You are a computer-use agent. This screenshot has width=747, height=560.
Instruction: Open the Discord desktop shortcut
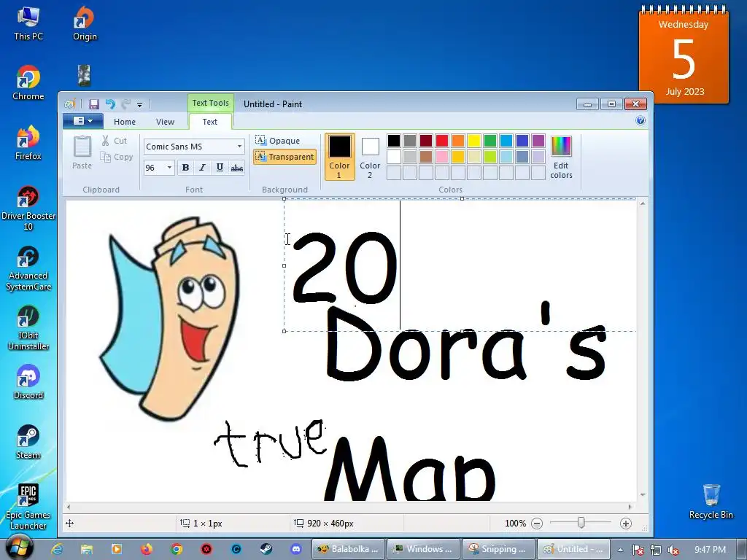click(x=28, y=382)
